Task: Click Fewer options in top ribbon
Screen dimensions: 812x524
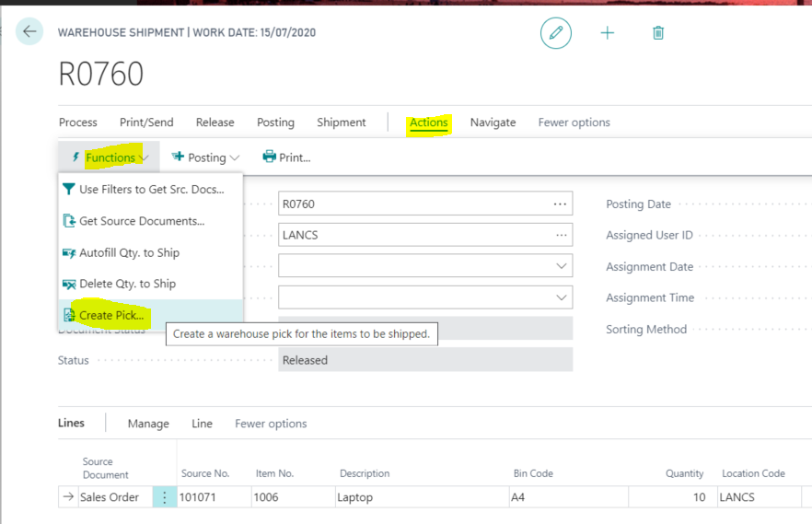Action: click(x=574, y=122)
